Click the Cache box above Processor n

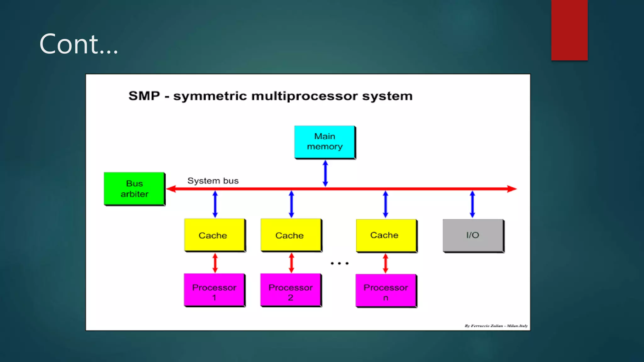point(386,235)
